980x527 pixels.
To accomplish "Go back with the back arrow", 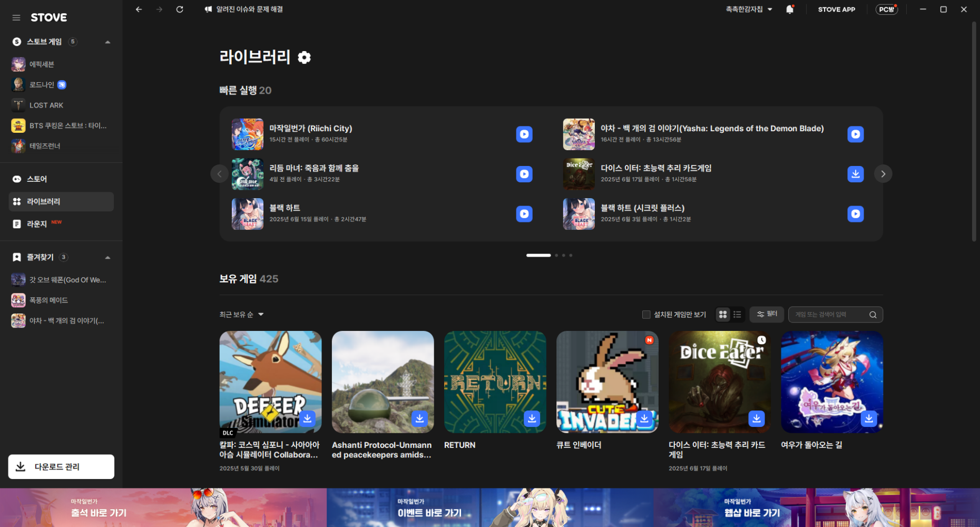I will (139, 9).
